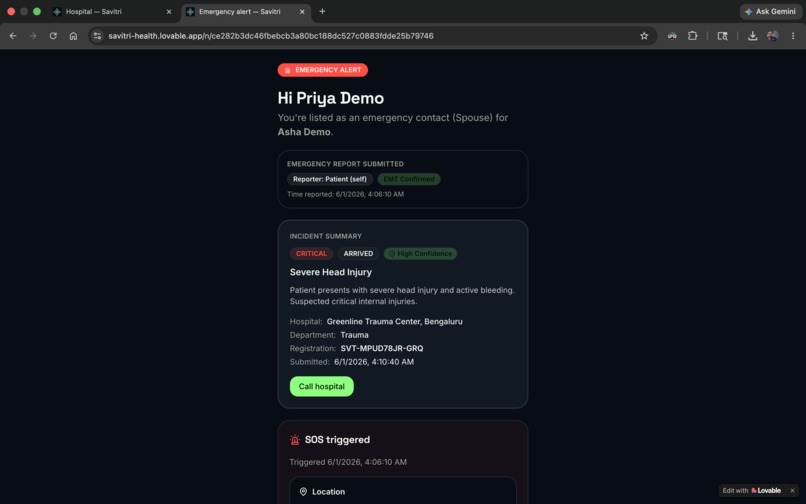Image resolution: width=806 pixels, height=504 pixels.
Task: Open the Chrome three-dot menu
Action: click(793, 36)
